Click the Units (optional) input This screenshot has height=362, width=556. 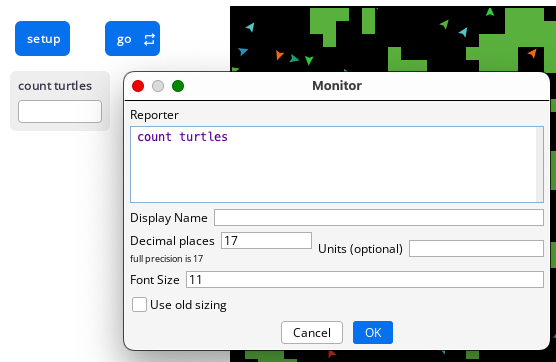pyautogui.click(x=476, y=248)
